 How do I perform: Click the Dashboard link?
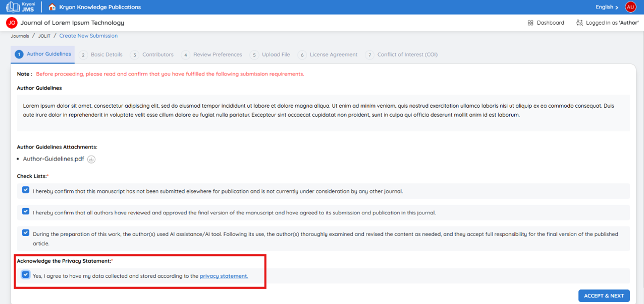click(x=550, y=23)
